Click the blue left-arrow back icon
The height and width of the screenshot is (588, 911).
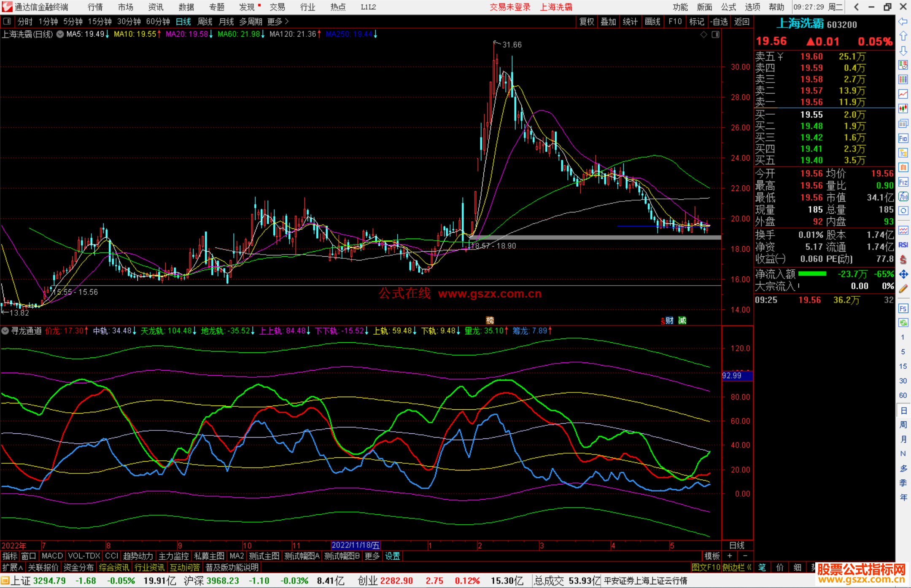(x=903, y=21)
